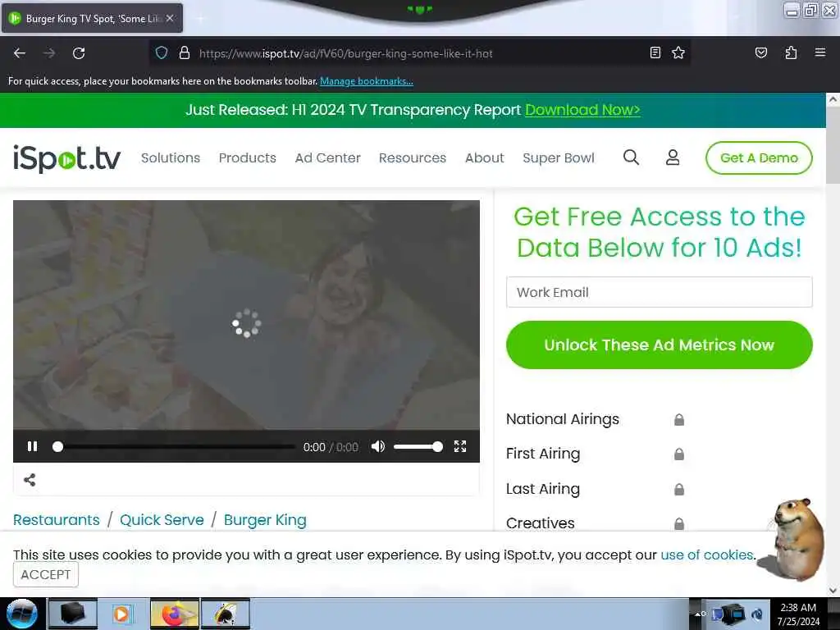Open the Solutions menu

point(171,158)
